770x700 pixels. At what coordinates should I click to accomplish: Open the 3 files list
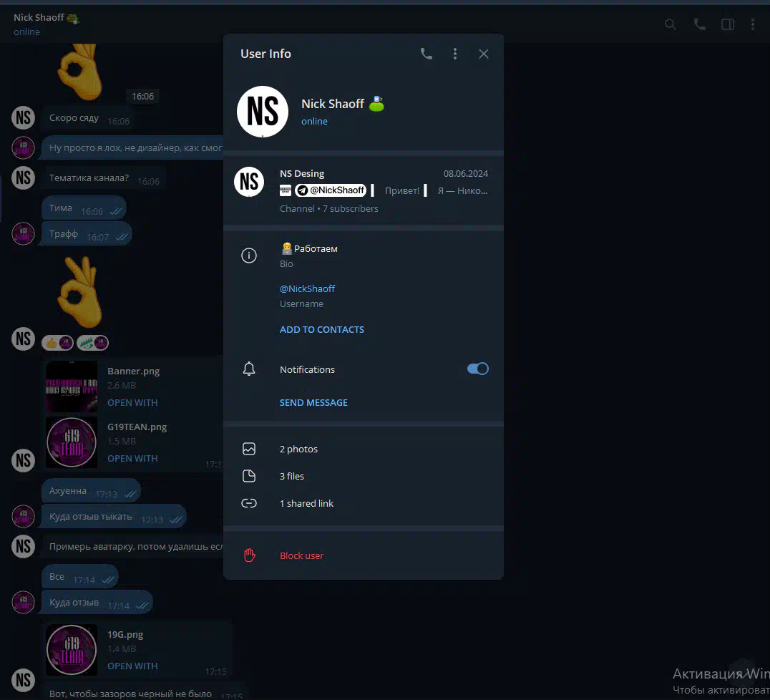pos(292,476)
